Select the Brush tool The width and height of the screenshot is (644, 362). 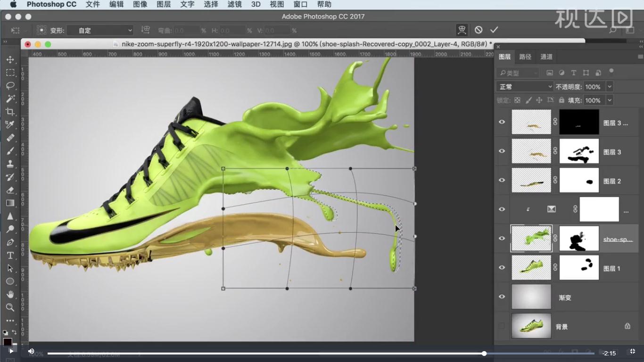click(10, 151)
